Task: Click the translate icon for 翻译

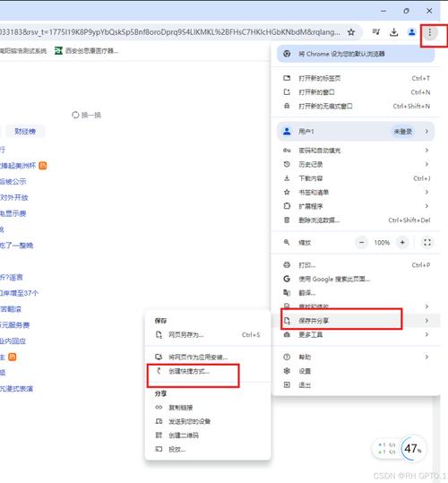Action: [287, 293]
